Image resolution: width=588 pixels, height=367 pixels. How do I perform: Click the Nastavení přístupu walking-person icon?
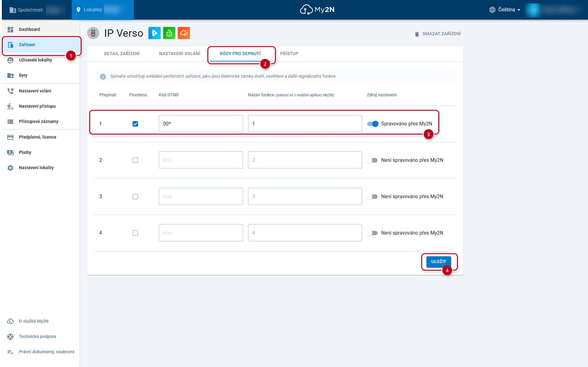[x=10, y=106]
